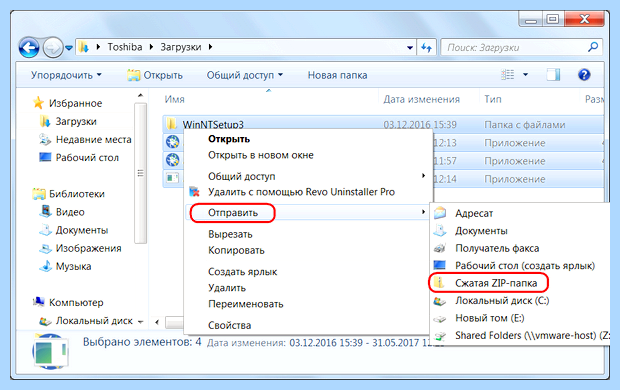620x390 pixels.
Task: Open the Музыка library
Action: pos(65,267)
